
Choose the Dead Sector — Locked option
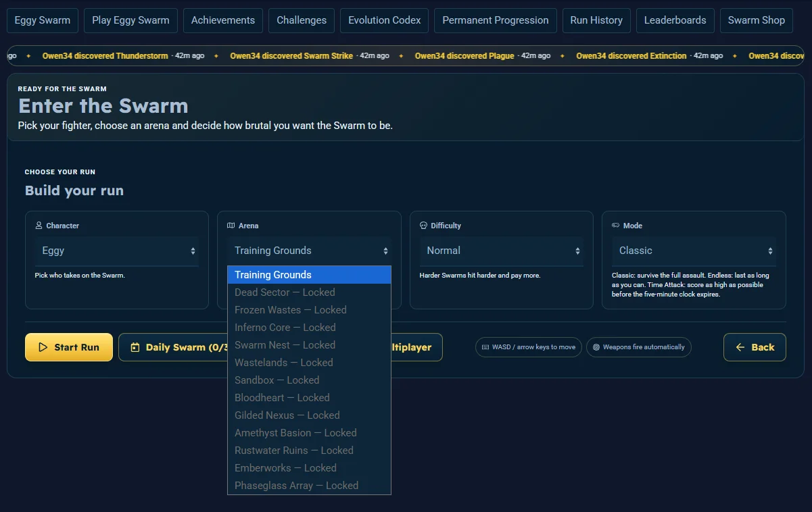[309, 292]
